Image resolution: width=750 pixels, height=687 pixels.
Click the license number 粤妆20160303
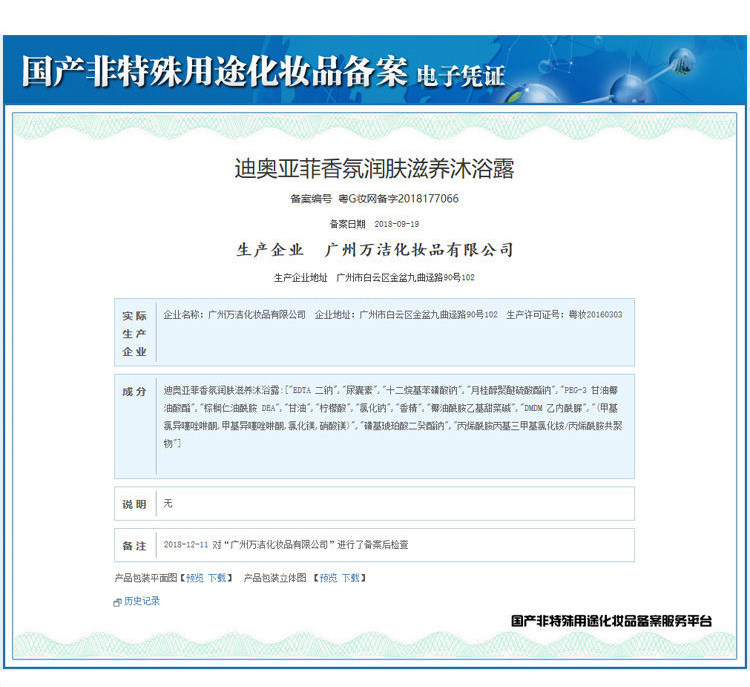595,314
